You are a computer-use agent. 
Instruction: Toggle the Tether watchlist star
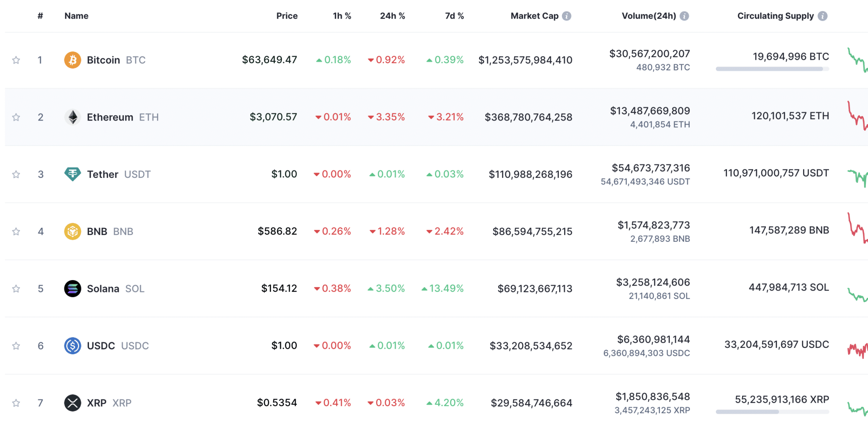coord(16,174)
